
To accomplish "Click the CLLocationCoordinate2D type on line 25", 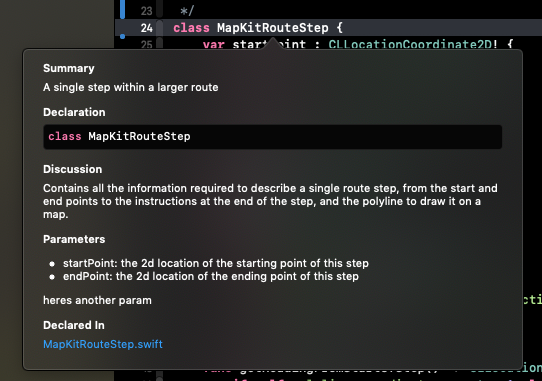I will pyautogui.click(x=413, y=44).
